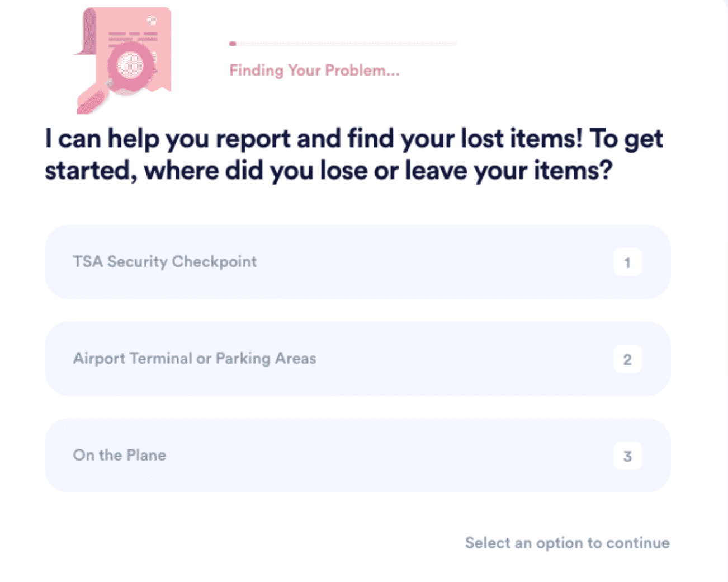728x582 pixels.
Task: Choose TSA Security Checkpoint option
Action: tap(357, 262)
